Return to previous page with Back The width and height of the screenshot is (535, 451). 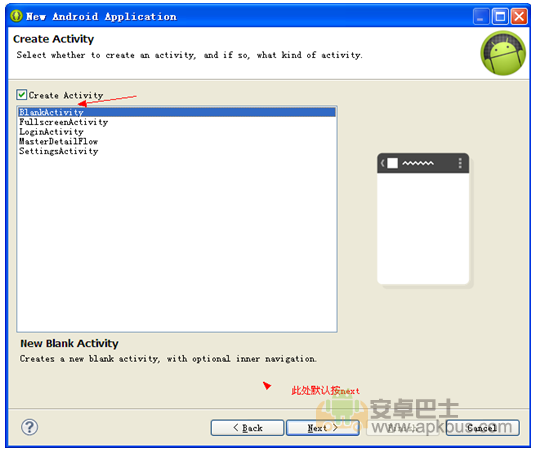[x=247, y=427]
